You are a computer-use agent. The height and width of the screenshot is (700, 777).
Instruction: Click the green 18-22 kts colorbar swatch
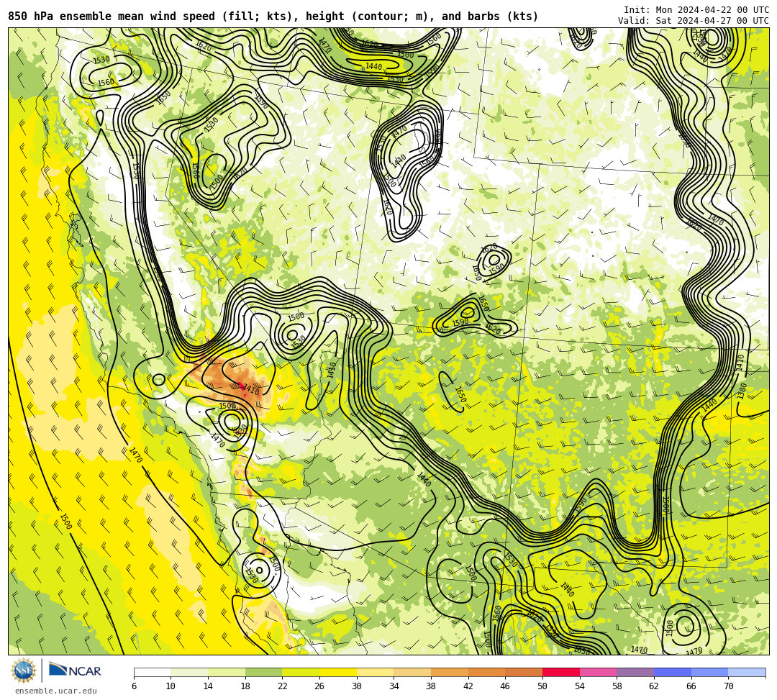(x=263, y=672)
